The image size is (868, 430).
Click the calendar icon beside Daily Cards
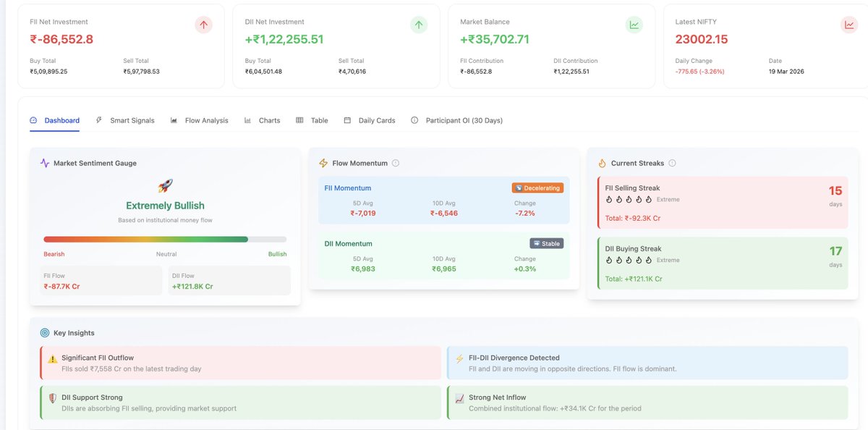click(347, 120)
